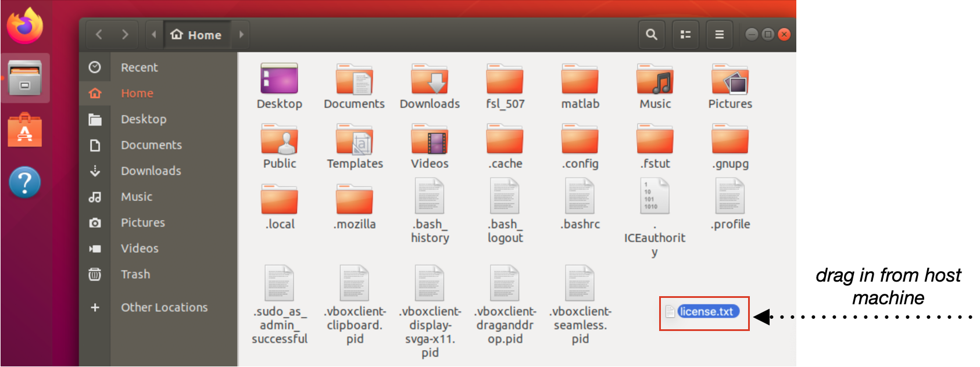
Task: Select the .bashrc file
Action: (580, 199)
